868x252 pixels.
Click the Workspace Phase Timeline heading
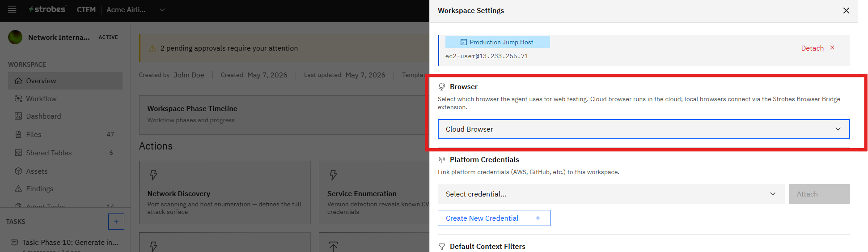[x=192, y=108]
